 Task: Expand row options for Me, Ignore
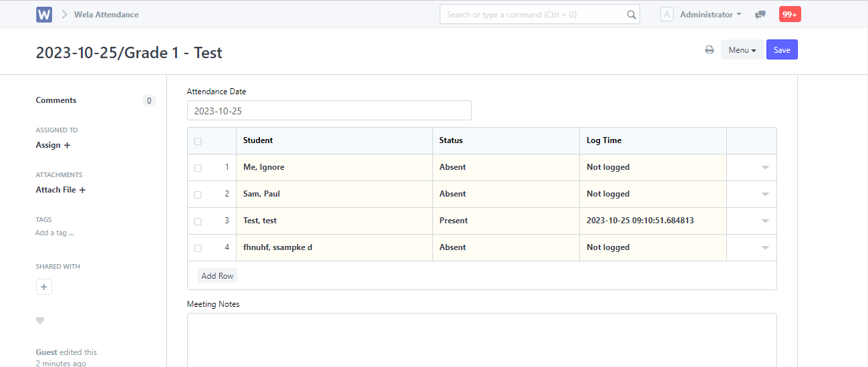coord(765,168)
